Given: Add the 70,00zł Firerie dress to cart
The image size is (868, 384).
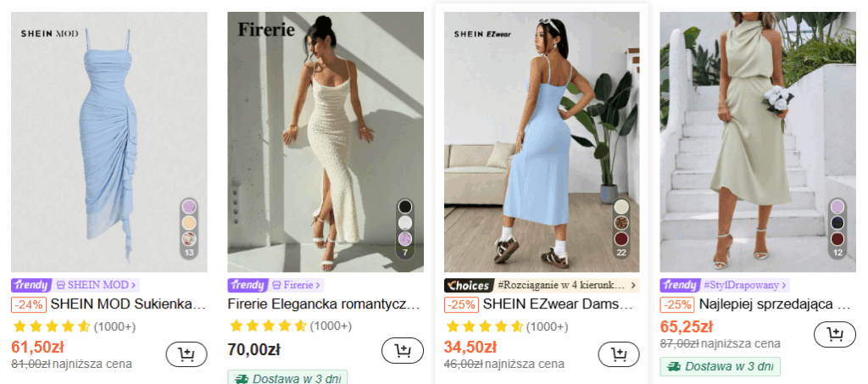Looking at the screenshot, I should tap(403, 350).
